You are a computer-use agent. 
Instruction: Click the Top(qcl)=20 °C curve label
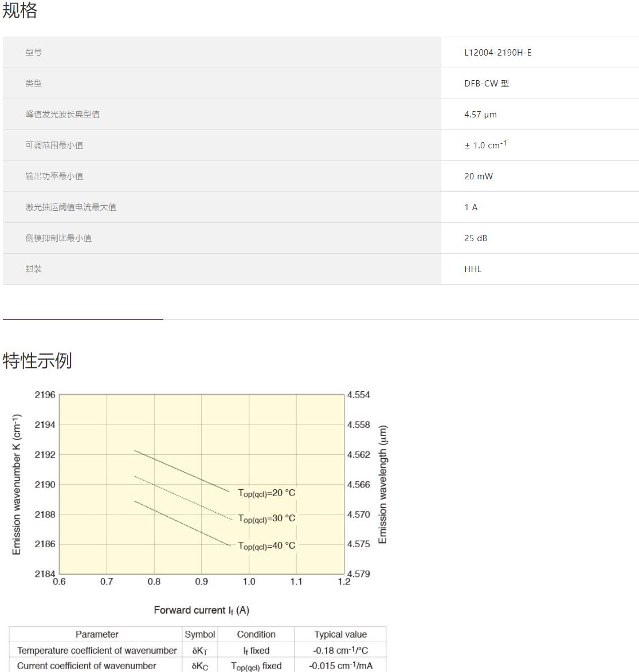click(266, 493)
